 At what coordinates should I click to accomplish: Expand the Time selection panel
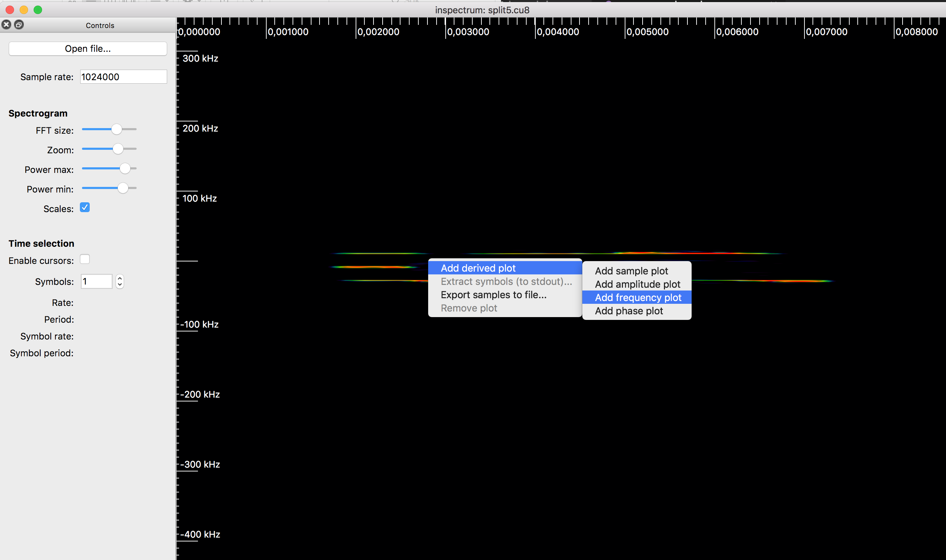(41, 243)
